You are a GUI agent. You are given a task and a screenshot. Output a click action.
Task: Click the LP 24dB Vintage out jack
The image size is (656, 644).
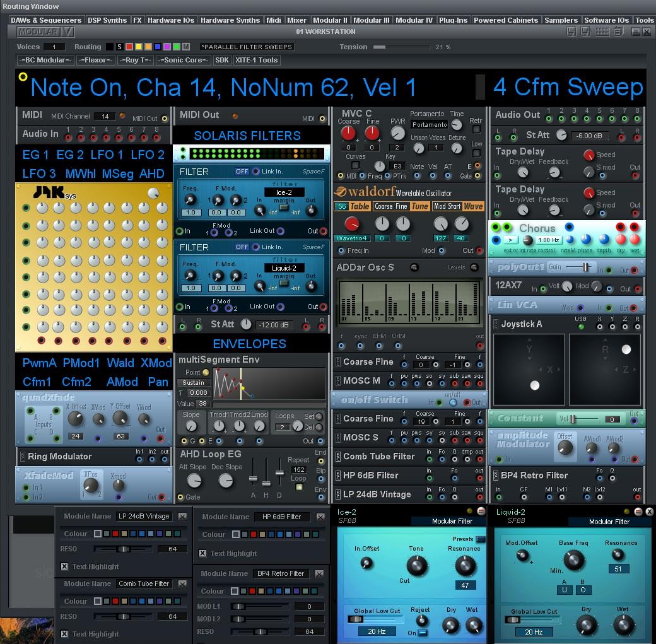pyautogui.click(x=479, y=496)
